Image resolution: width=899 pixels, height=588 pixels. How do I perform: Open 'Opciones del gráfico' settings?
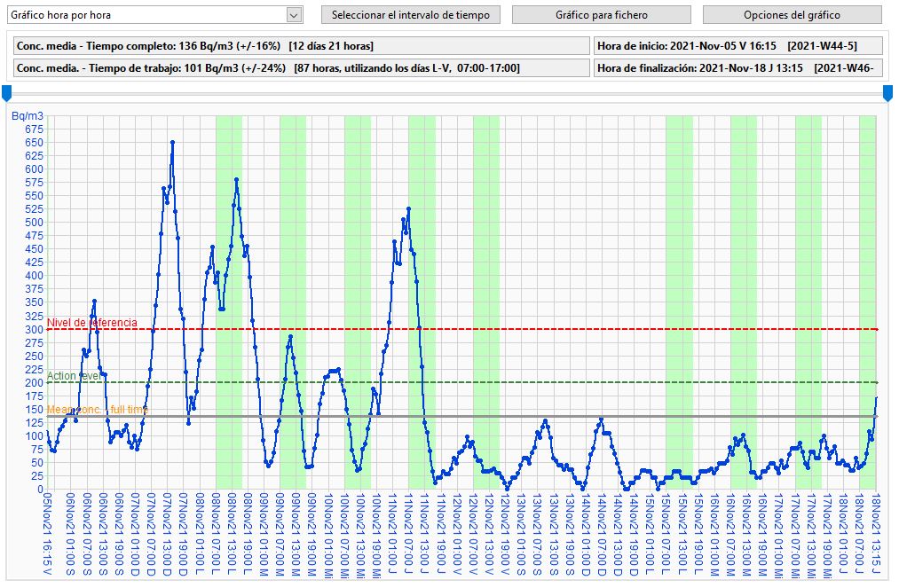pyautogui.click(x=792, y=15)
